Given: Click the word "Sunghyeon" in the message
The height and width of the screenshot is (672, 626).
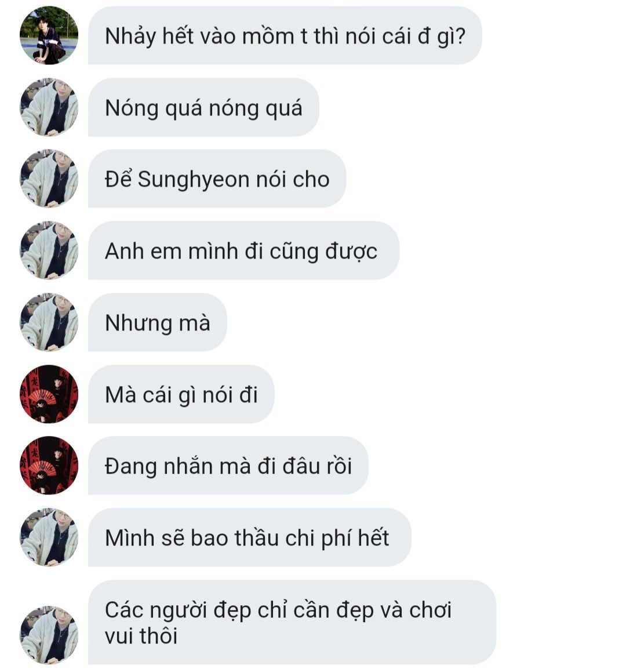Looking at the screenshot, I should [x=193, y=180].
